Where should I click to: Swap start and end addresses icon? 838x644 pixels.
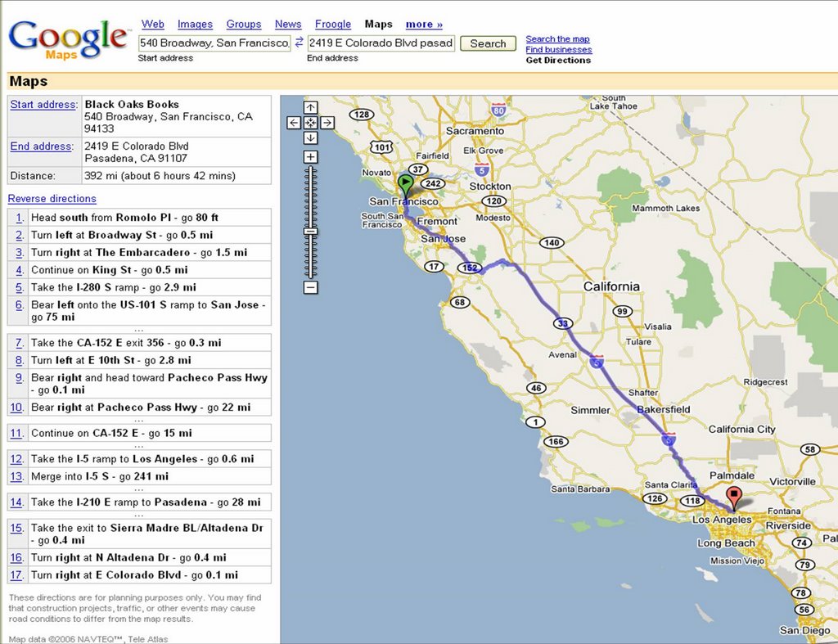point(300,43)
